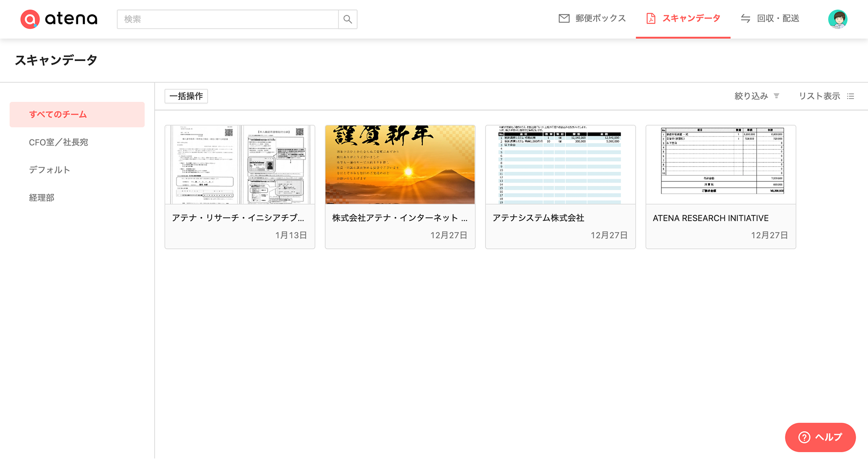Viewport: 868px width, 459px height.
Task: Click the 1月13日 date label
Action: coord(291,235)
